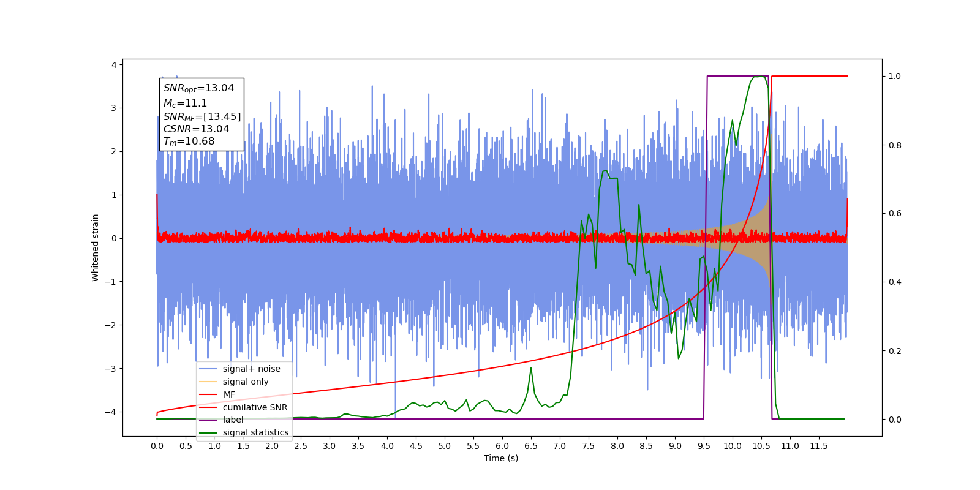Click the right y-axis tick label 1.0
Screen dimensions: 980x490
point(895,76)
